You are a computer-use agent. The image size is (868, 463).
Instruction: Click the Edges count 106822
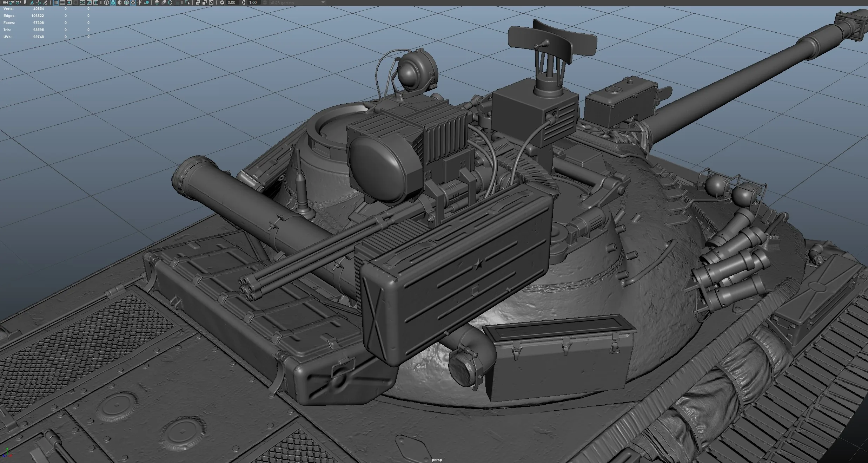click(x=38, y=16)
